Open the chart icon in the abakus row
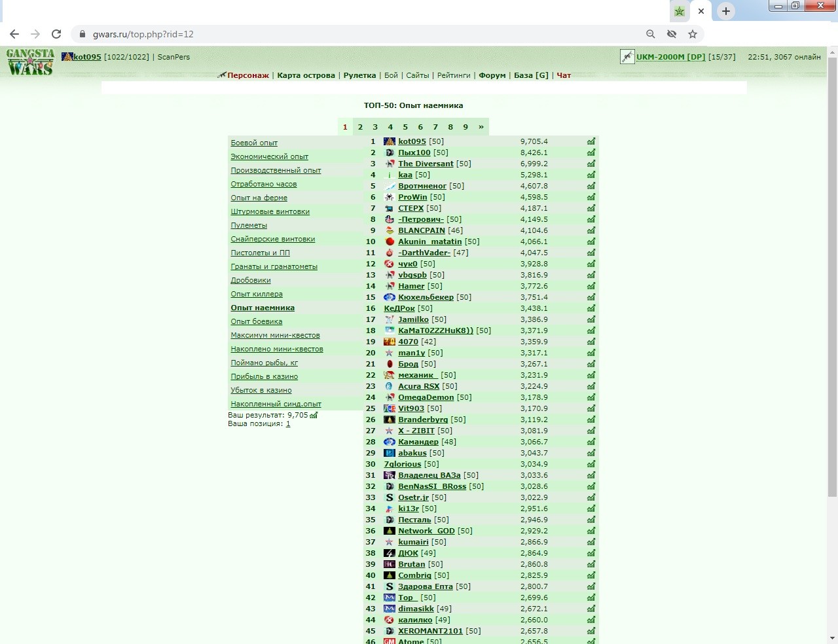Viewport: 838px width, 644px height. tap(591, 453)
